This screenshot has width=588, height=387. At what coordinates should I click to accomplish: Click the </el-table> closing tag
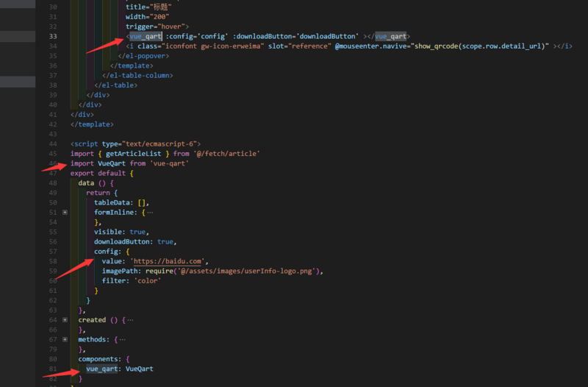pos(116,85)
